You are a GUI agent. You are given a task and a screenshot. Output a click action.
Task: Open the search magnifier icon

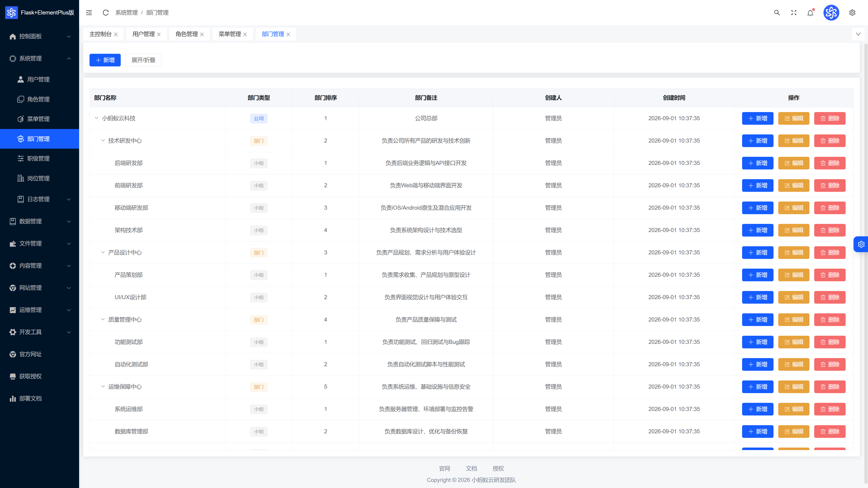[777, 12]
